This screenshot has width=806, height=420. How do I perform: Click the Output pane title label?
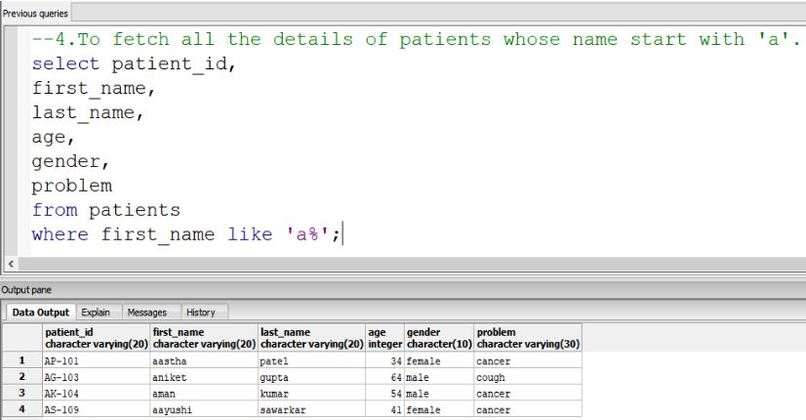point(26,290)
